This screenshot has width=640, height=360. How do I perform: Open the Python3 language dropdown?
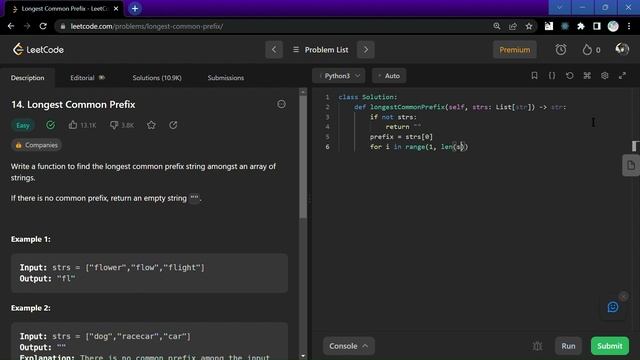pyautogui.click(x=339, y=76)
